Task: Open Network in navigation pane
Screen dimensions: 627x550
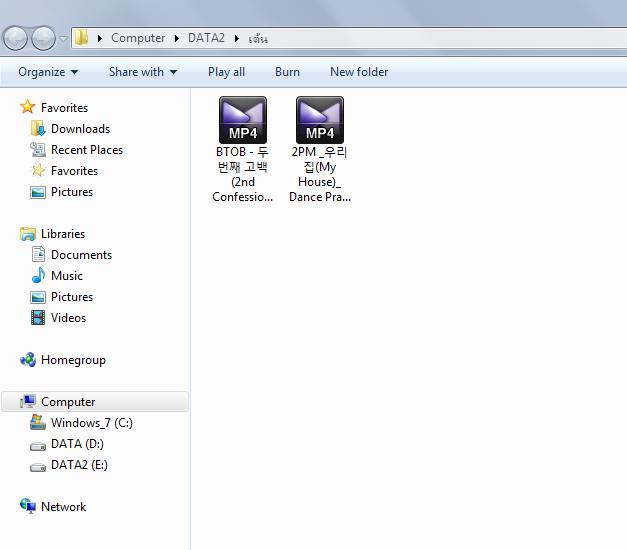Action: click(64, 507)
